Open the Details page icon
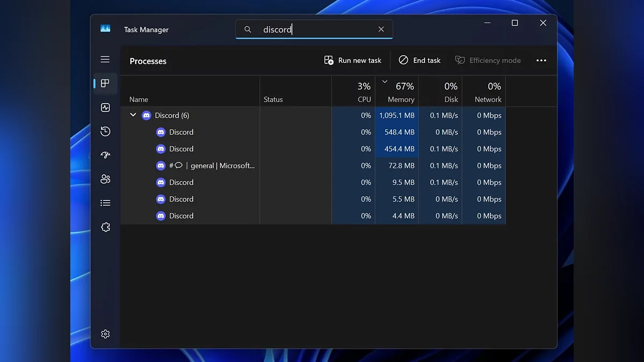This screenshot has height=362, width=644. tap(105, 203)
